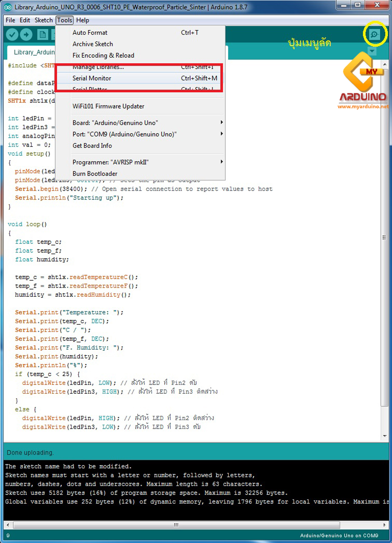Click the Upload arrow icon
Image resolution: width=392 pixels, height=543 pixels.
(x=26, y=34)
